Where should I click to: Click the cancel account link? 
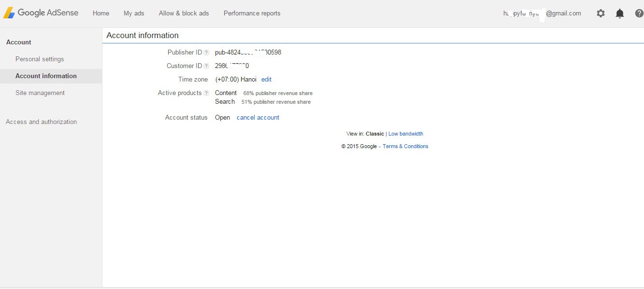click(258, 117)
